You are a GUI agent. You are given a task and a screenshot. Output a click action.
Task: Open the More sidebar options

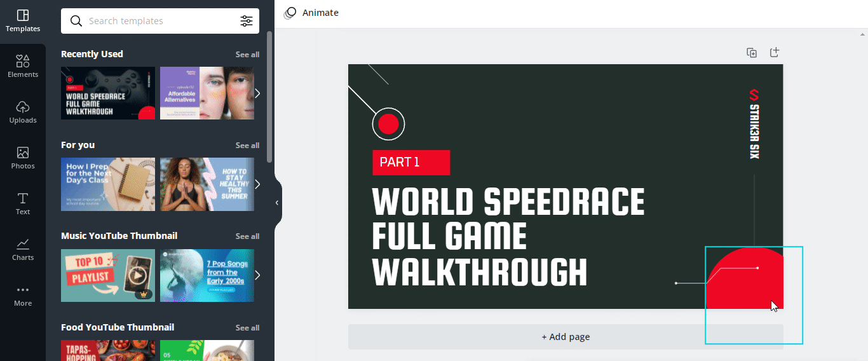point(23,296)
